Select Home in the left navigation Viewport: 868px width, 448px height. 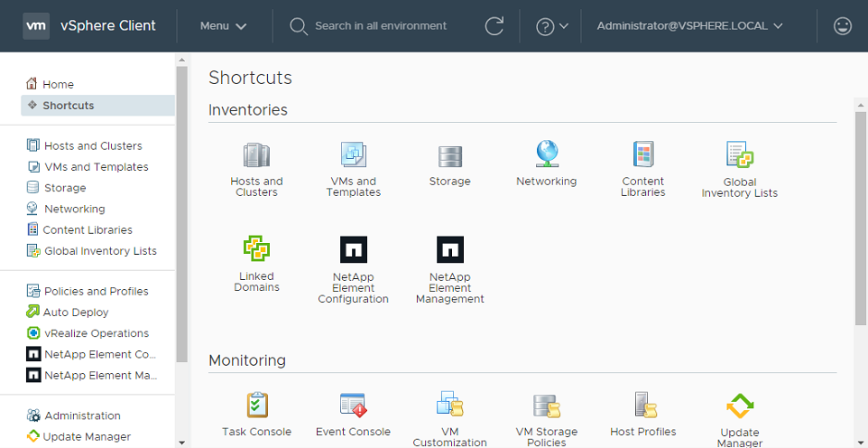(58, 84)
